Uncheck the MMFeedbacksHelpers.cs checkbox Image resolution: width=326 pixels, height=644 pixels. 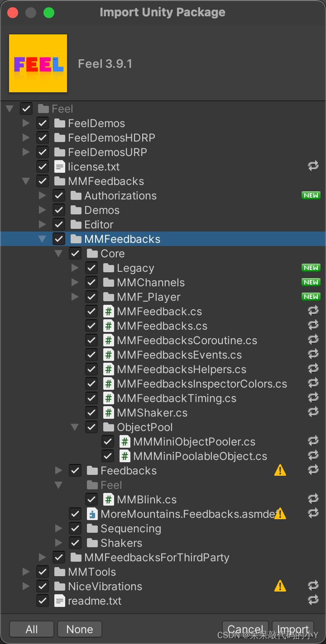tap(91, 369)
